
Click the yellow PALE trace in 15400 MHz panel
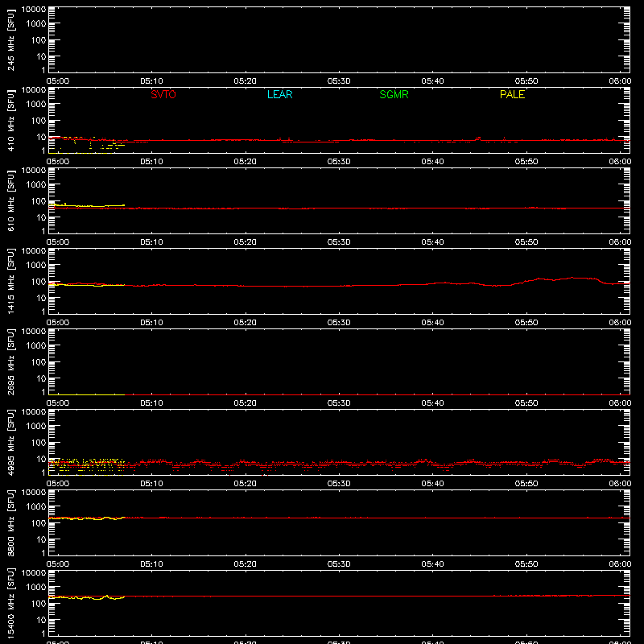[87, 597]
